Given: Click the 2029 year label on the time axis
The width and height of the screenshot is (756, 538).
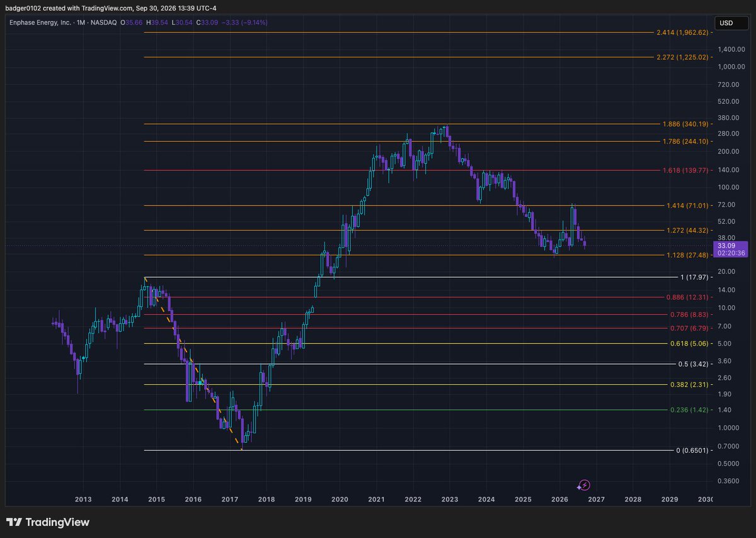Looking at the screenshot, I should tap(670, 500).
